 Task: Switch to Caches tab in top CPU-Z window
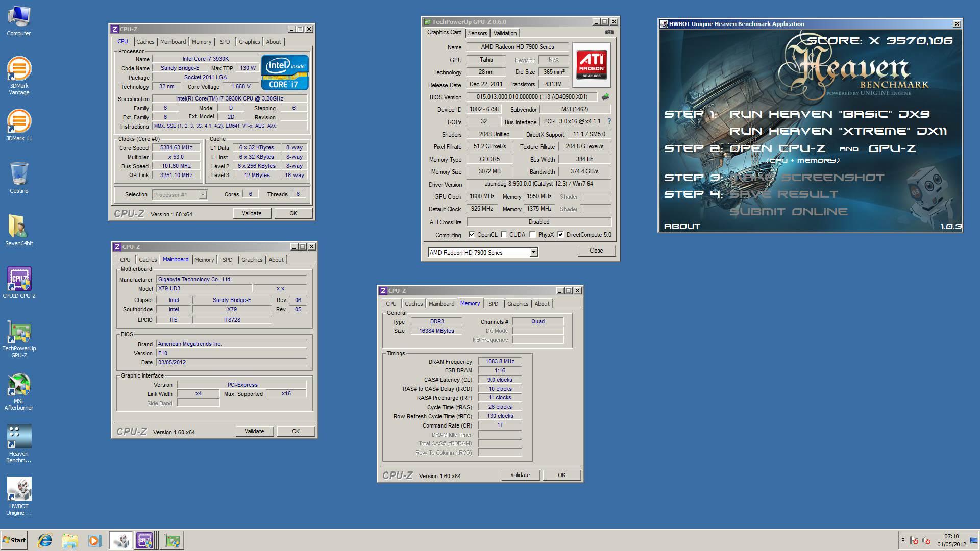click(145, 42)
